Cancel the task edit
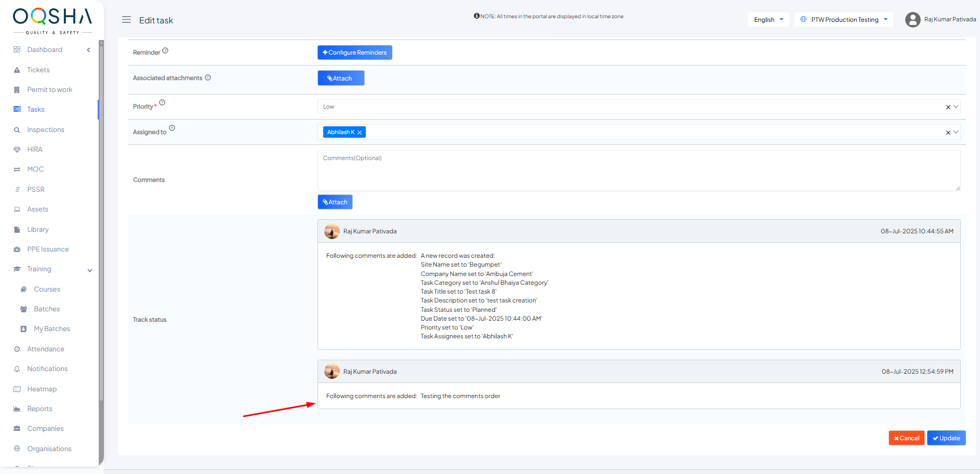The image size is (980, 474). tap(906, 438)
